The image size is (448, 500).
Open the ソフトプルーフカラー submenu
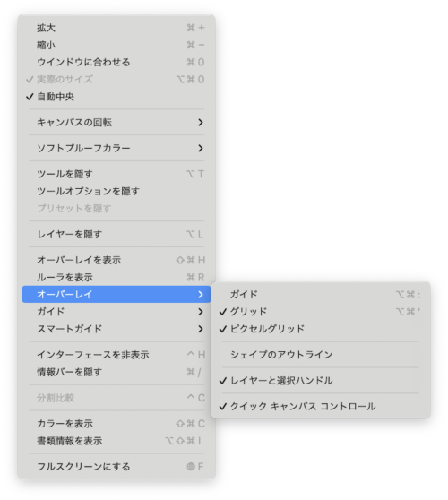click(116, 148)
